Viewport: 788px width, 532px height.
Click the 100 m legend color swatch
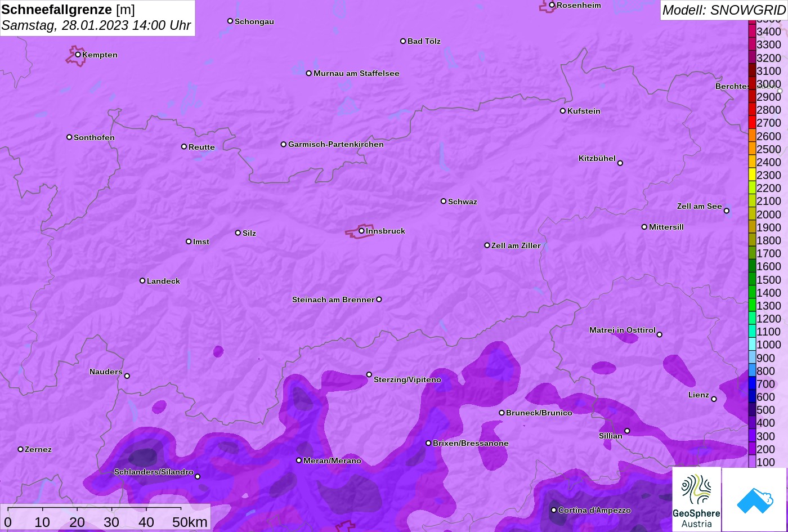pos(752,462)
